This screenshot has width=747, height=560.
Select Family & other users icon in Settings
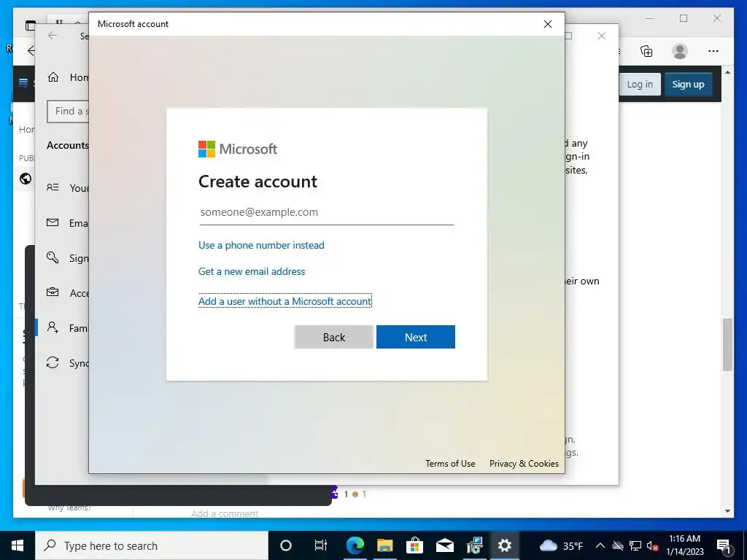tap(53, 327)
